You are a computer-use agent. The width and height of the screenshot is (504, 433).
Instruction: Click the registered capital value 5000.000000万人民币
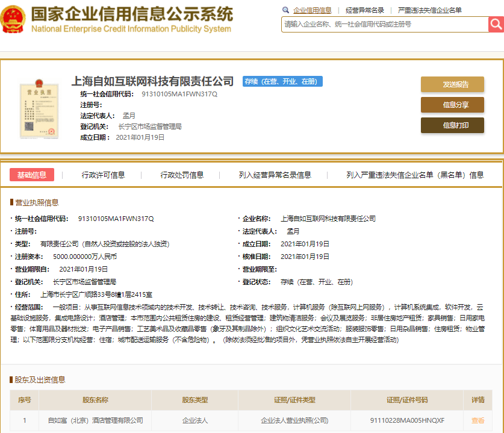85,257
